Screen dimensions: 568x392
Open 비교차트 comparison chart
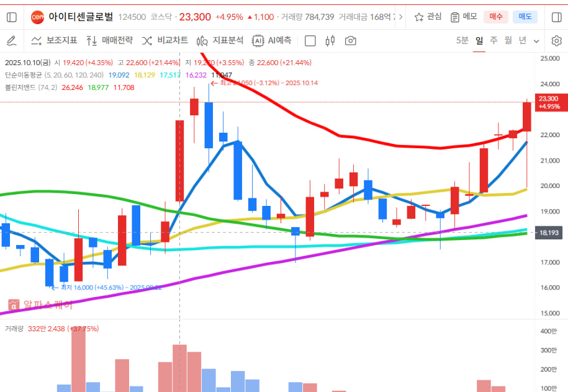point(165,41)
